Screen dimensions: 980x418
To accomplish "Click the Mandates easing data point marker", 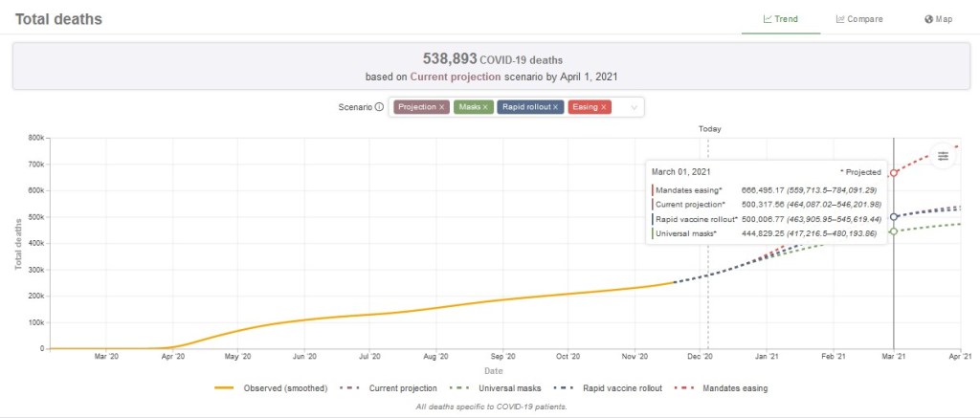I will (x=894, y=173).
